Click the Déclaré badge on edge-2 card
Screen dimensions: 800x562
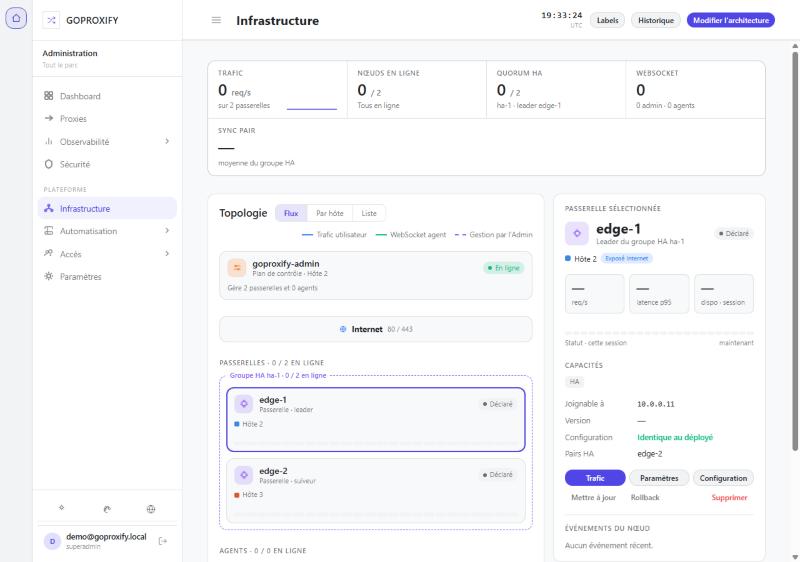click(x=497, y=475)
